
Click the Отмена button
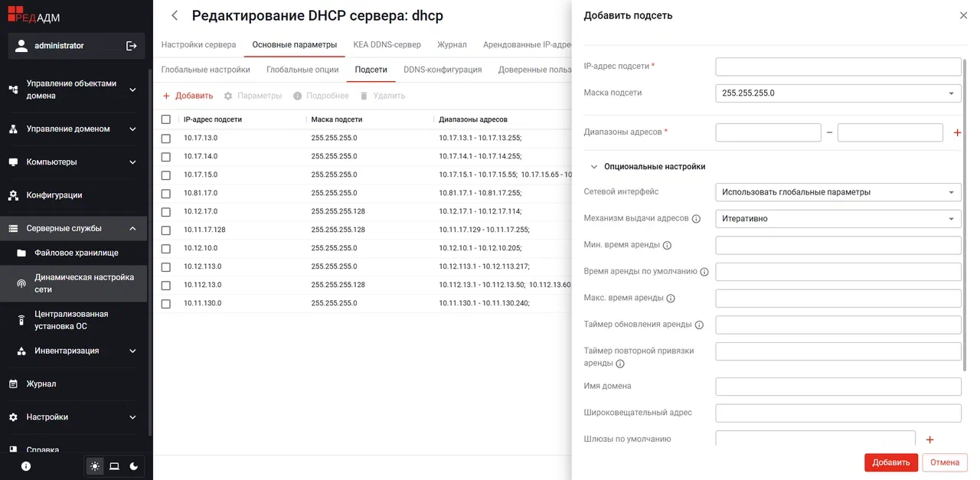946,462
